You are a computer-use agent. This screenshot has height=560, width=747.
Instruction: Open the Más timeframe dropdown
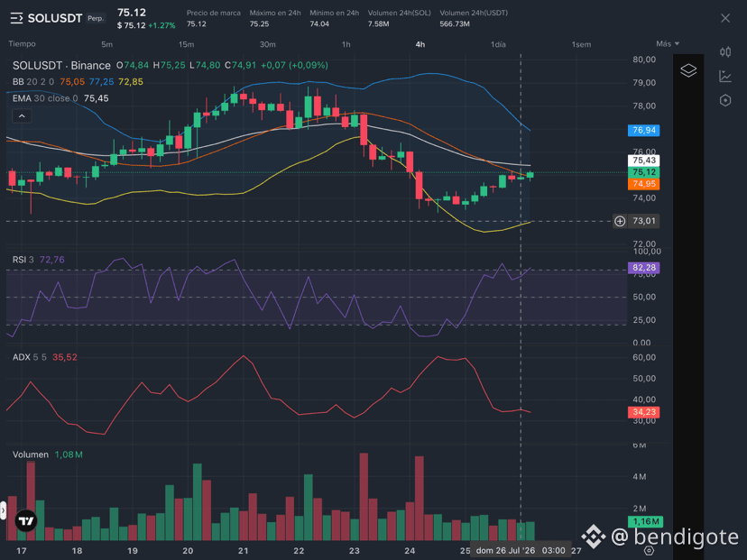pyautogui.click(x=668, y=44)
